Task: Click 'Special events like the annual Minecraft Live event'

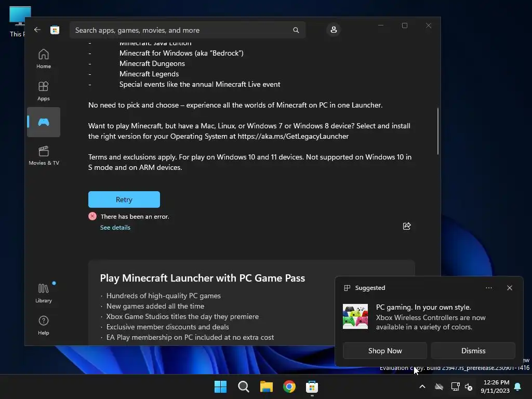Action: pyautogui.click(x=199, y=85)
